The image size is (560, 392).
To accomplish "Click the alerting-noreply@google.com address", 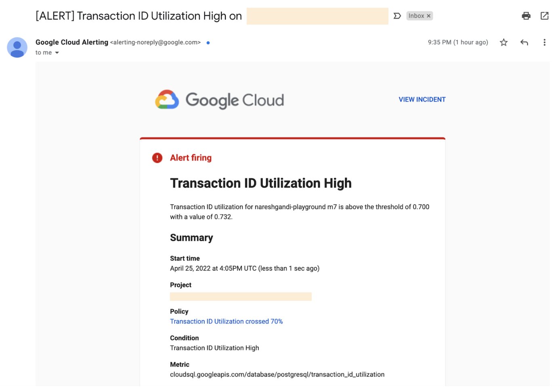I will tap(155, 42).
